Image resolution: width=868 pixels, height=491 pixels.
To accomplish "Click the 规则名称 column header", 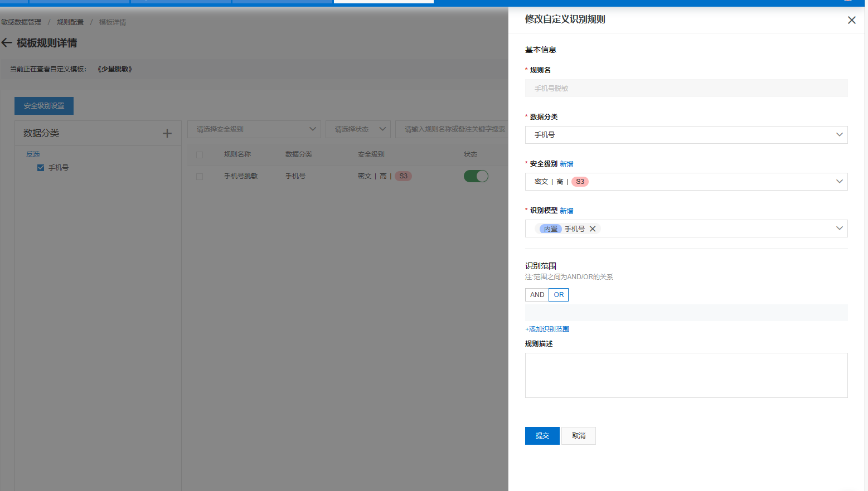I will click(237, 154).
